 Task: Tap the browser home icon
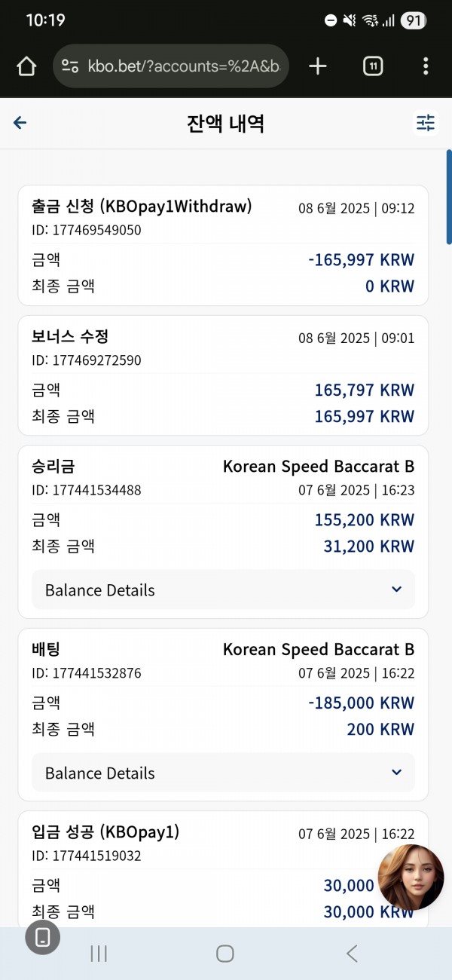point(26,66)
